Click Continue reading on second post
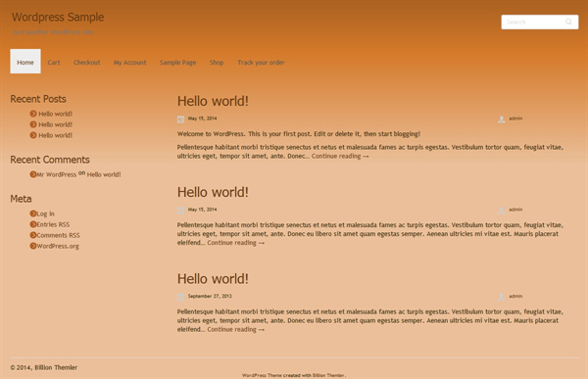The height and width of the screenshot is (379, 588). click(x=236, y=243)
